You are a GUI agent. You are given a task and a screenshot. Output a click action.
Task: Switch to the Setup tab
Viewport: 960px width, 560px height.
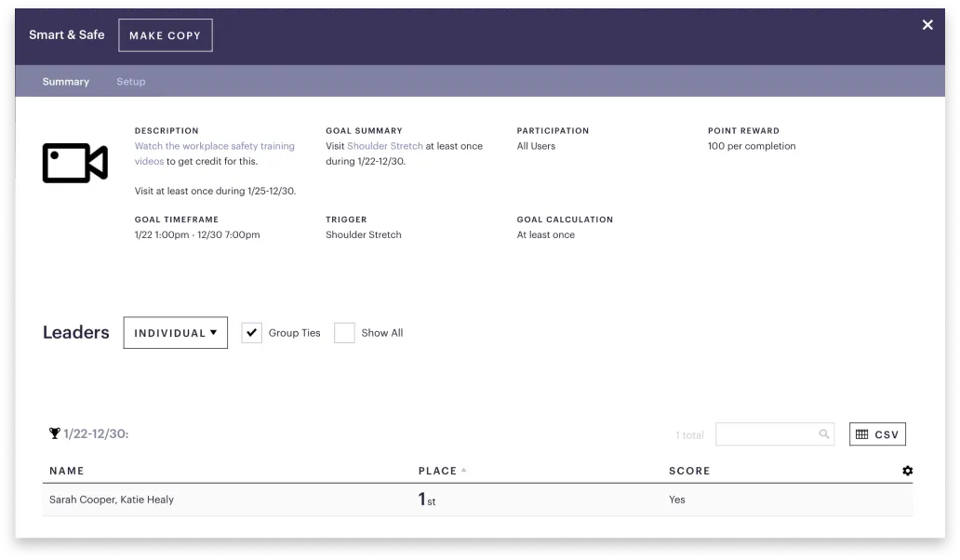click(131, 82)
